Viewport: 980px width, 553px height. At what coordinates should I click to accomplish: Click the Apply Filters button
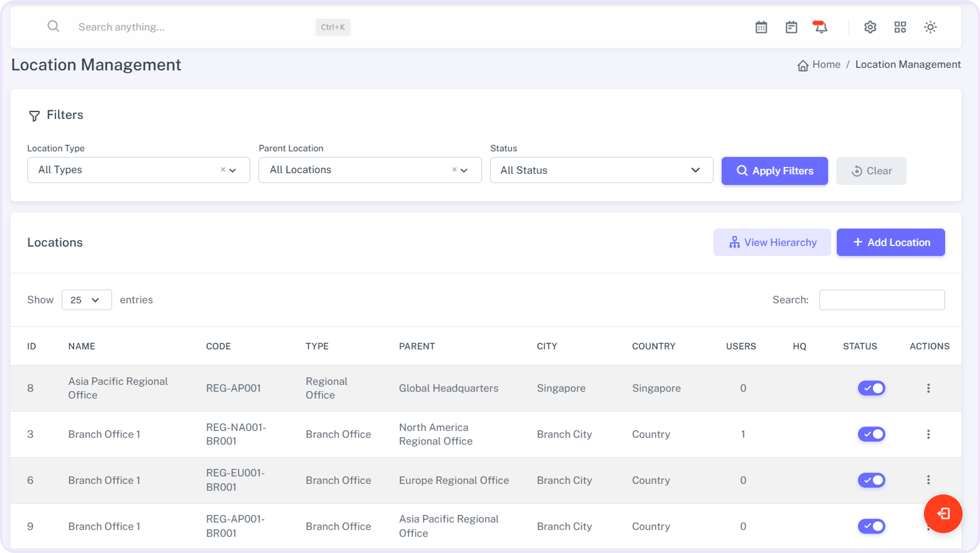coord(774,171)
